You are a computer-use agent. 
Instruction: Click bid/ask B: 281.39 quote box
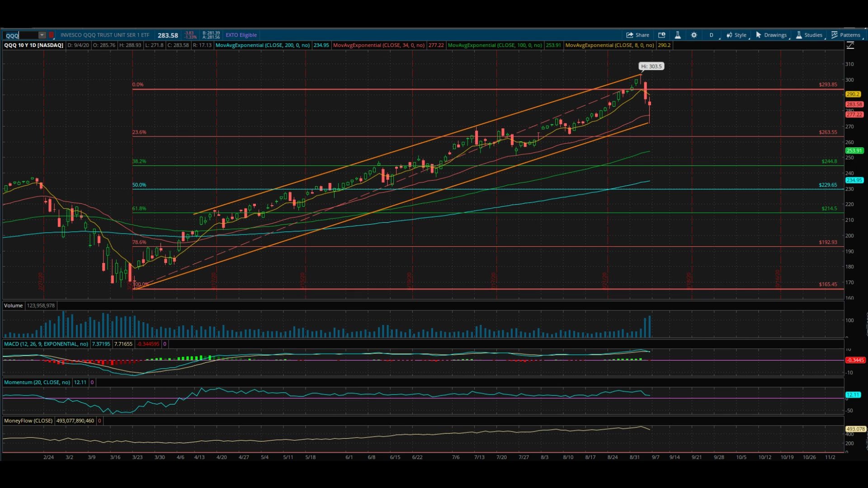pyautogui.click(x=211, y=35)
